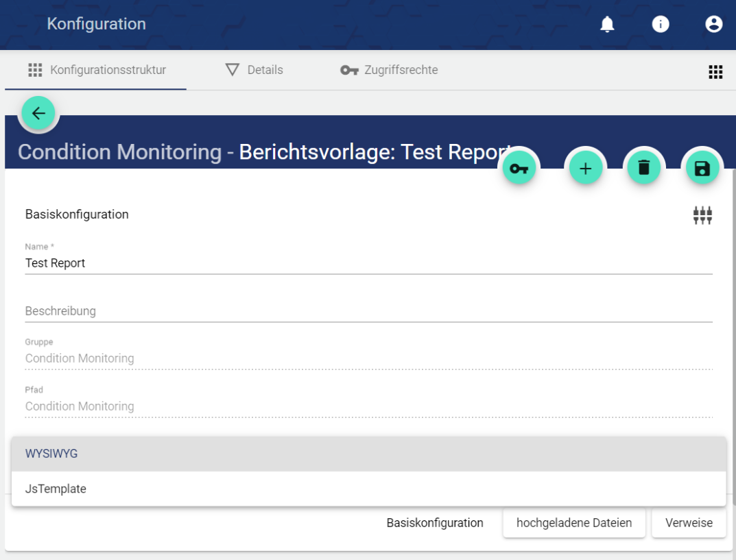The width and height of the screenshot is (736, 560).
Task: Click the round key access button
Action: click(519, 168)
